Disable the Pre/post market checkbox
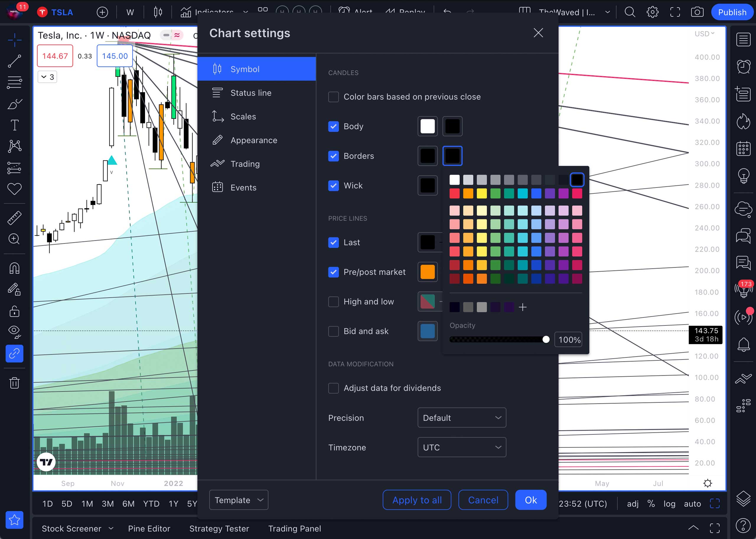 tap(333, 272)
